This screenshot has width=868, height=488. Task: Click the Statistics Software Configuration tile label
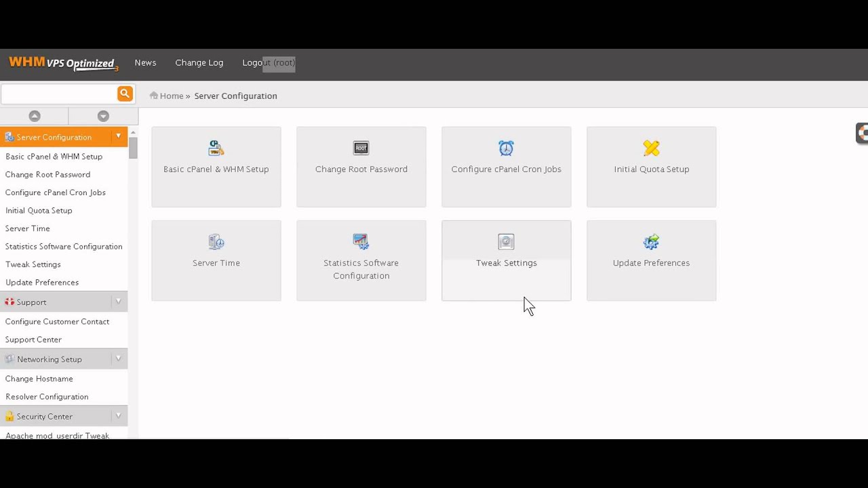361,269
